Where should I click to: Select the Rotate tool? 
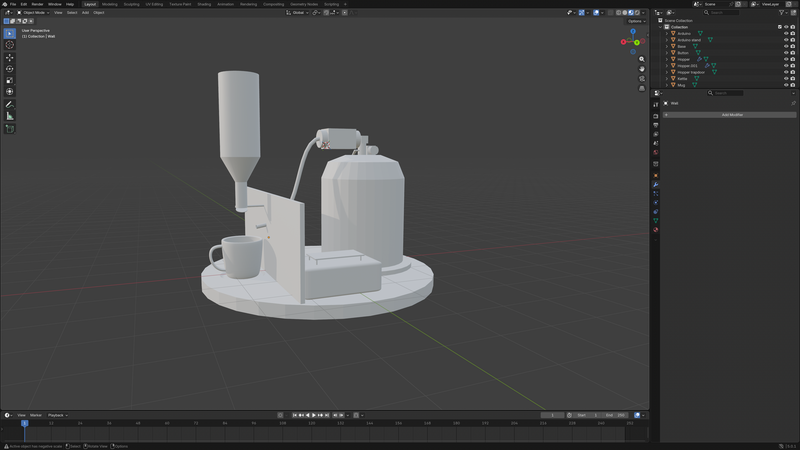tap(10, 69)
